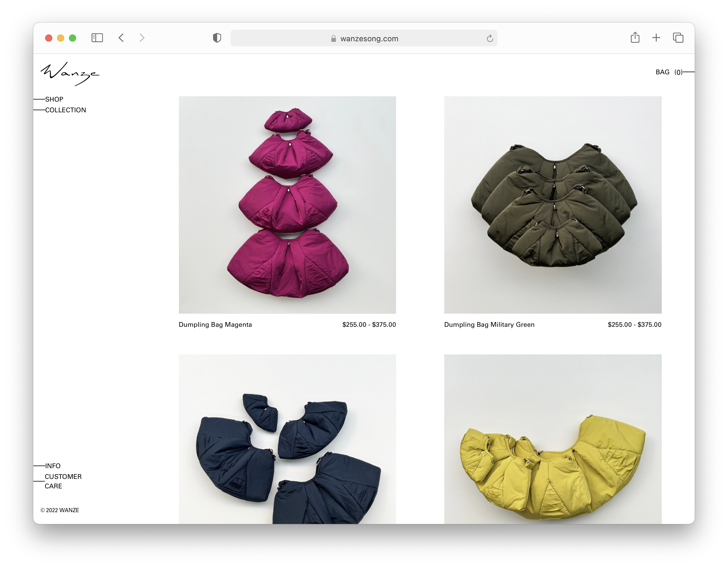
Task: Click the Dumpling Bag Military Green title
Action: 489,325
